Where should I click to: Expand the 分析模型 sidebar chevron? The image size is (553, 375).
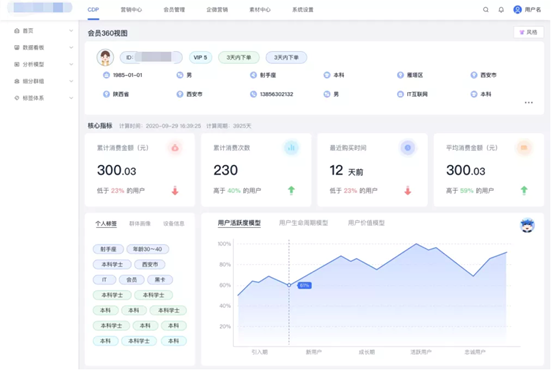[71, 64]
